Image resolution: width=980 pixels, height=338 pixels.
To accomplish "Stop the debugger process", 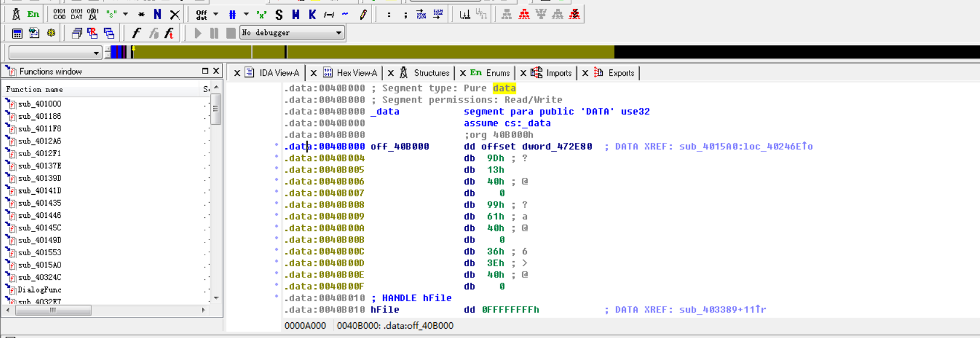I will click(231, 33).
